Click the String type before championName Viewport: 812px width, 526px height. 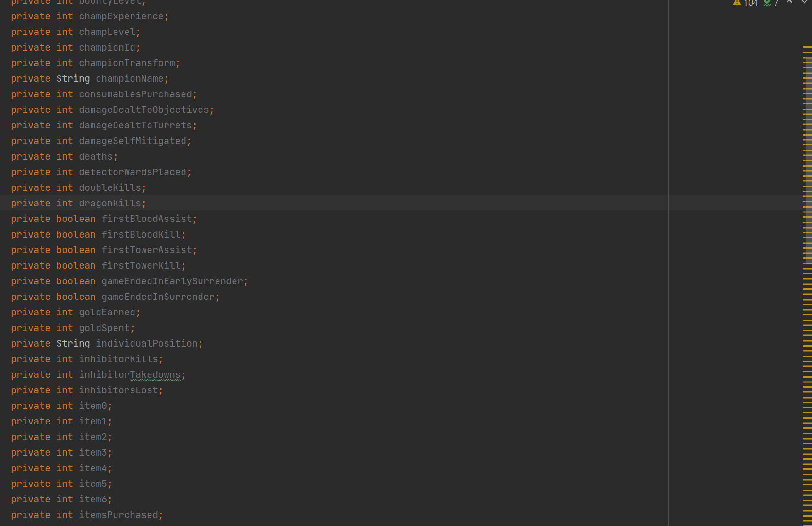(73, 79)
